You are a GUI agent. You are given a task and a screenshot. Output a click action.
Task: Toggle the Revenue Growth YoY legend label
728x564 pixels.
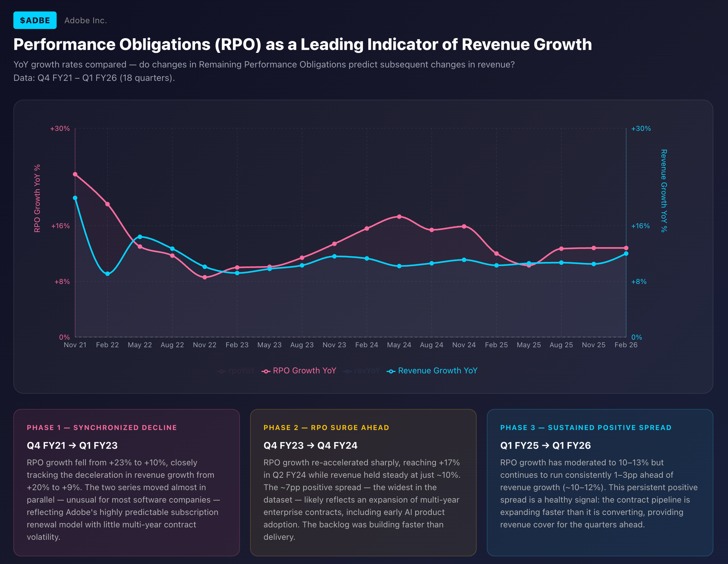438,371
